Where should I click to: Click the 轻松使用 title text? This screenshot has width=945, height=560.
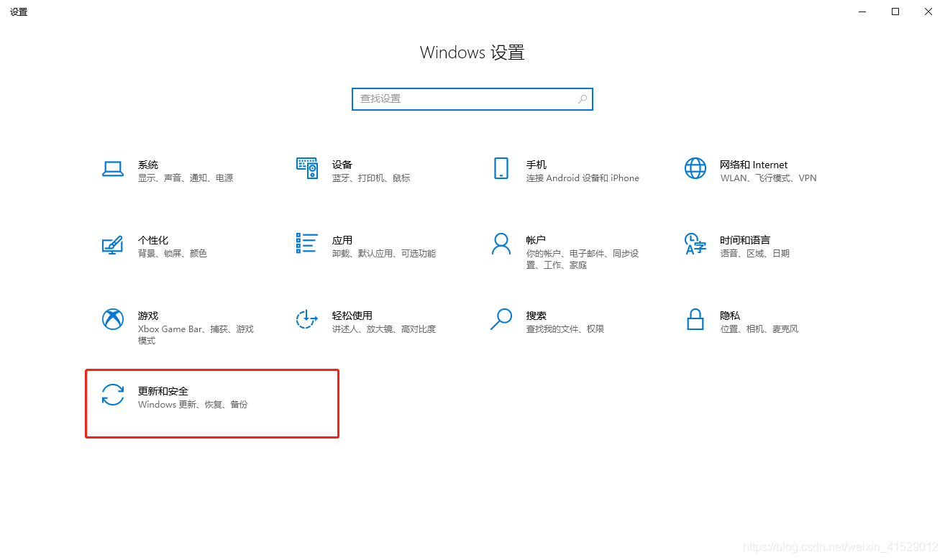pos(352,316)
